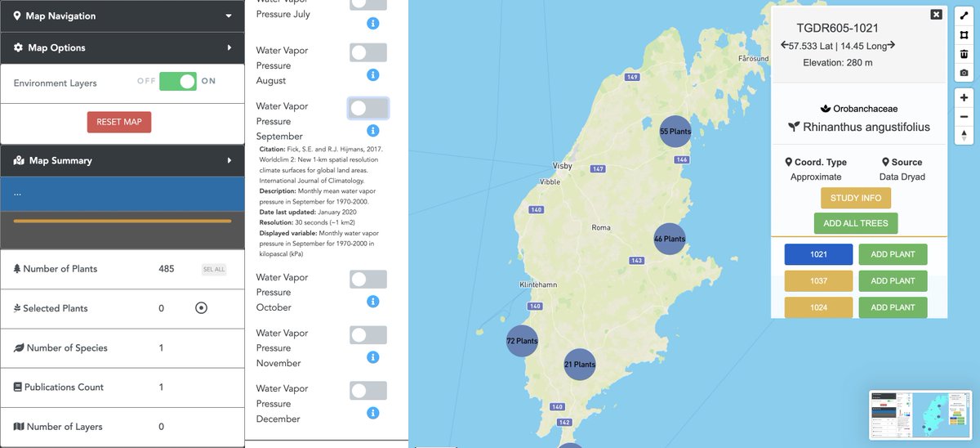Select plant ID 1037 button
This screenshot has width=980, height=448.
click(x=818, y=280)
